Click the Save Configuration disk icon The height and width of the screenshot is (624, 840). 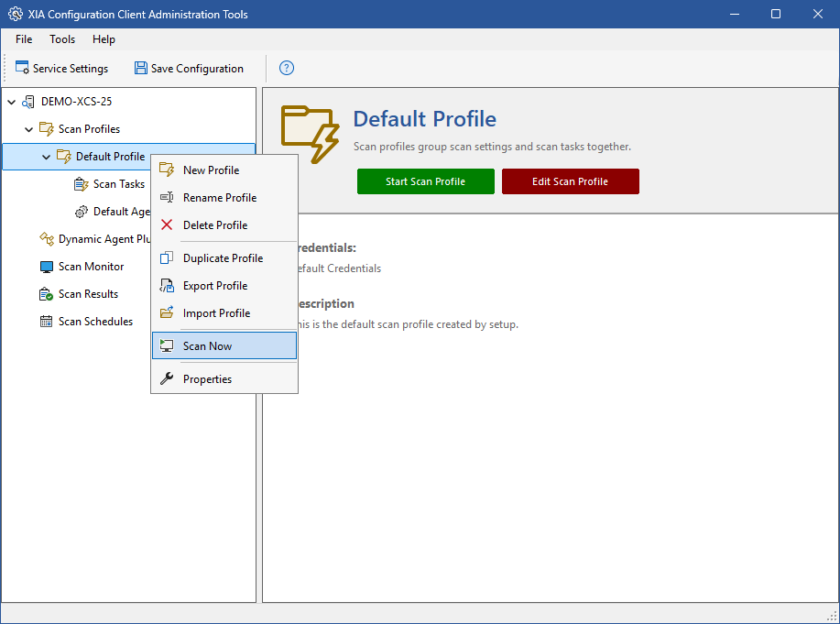[x=141, y=68]
